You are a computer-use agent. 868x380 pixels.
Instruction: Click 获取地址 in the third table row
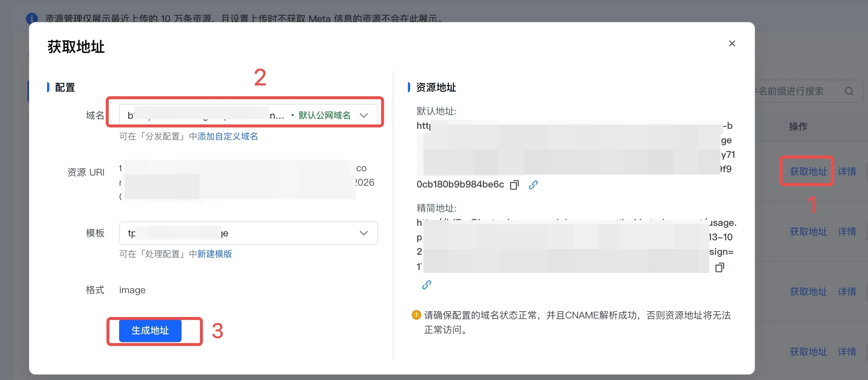(808, 291)
